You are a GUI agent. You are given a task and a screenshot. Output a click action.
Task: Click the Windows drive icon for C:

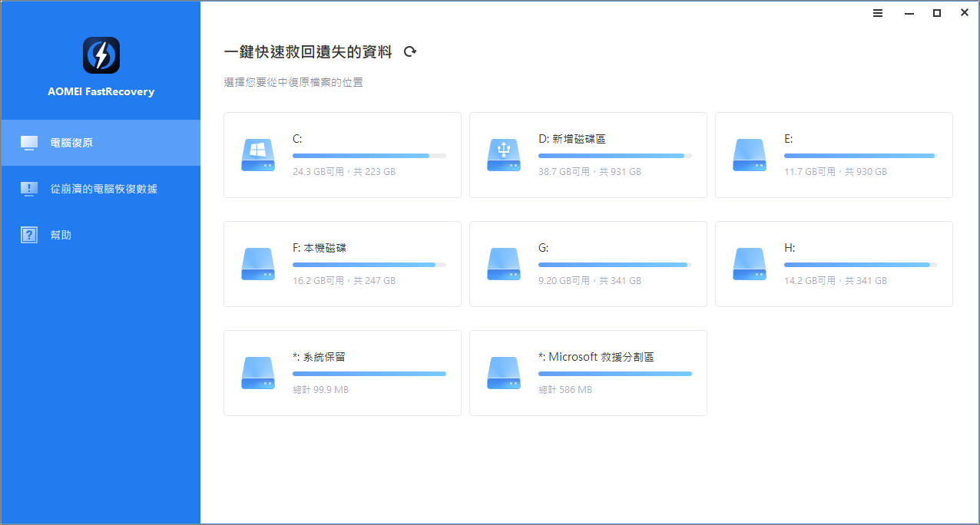[258, 155]
